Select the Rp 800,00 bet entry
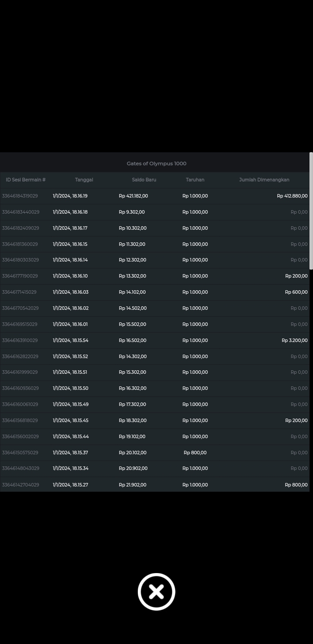 (x=195, y=453)
